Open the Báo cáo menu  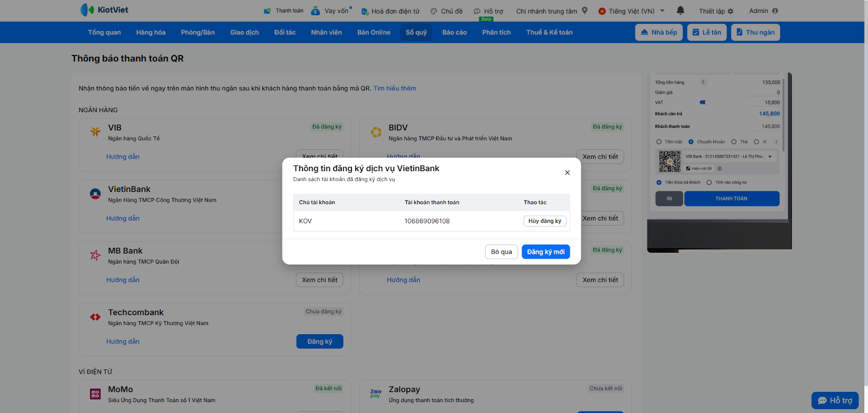[455, 33]
